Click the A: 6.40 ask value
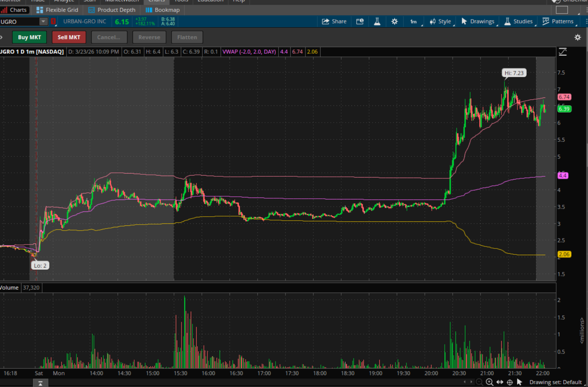The width and height of the screenshot is (588, 387). click(x=168, y=24)
